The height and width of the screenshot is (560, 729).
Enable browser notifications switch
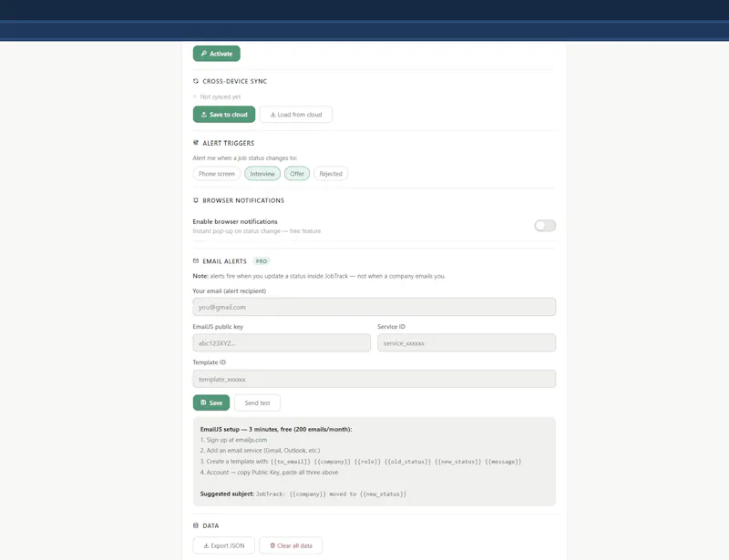tap(545, 226)
